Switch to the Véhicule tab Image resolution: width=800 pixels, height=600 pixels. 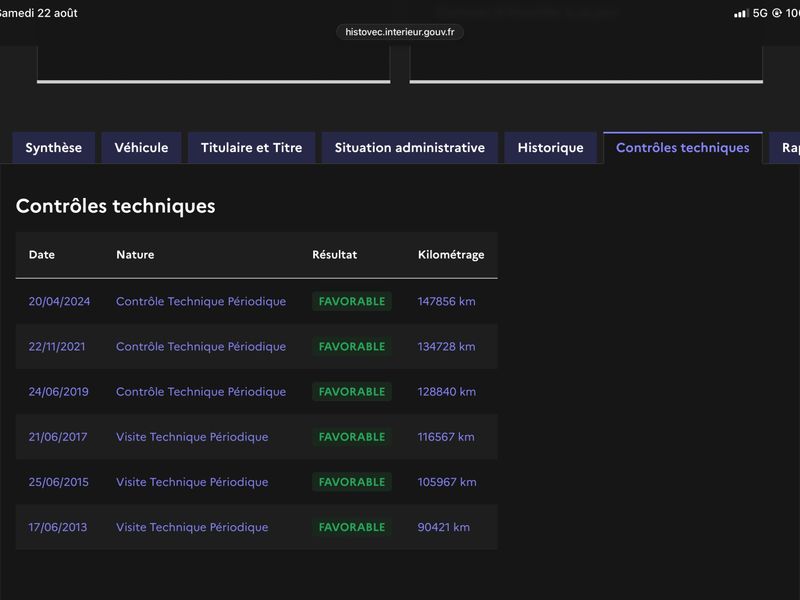point(141,148)
